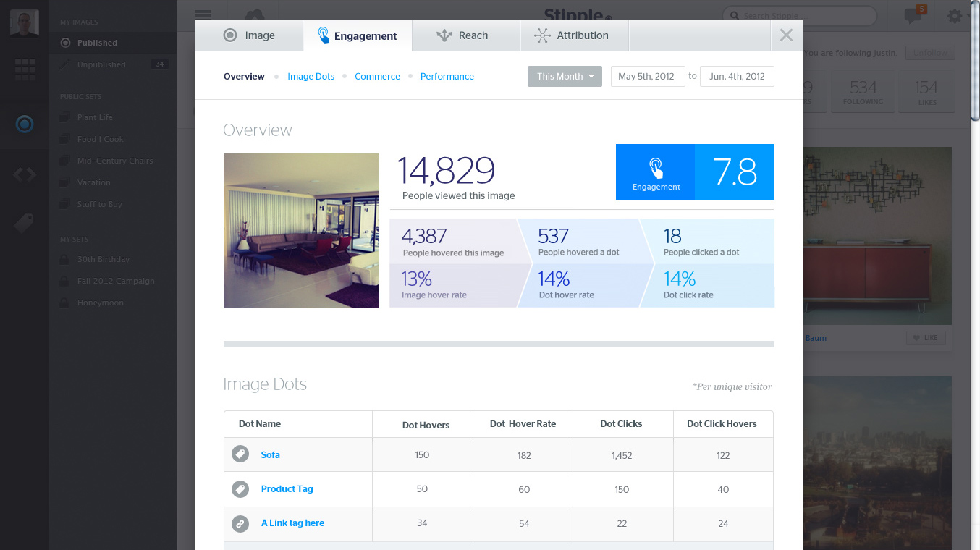Click the circular dot icon in left sidebar

click(25, 124)
